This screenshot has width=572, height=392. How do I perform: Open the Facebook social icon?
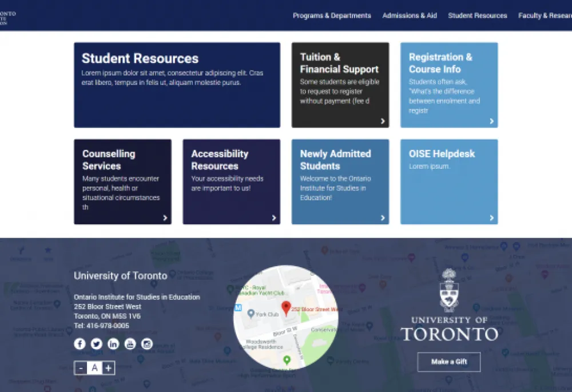80,344
